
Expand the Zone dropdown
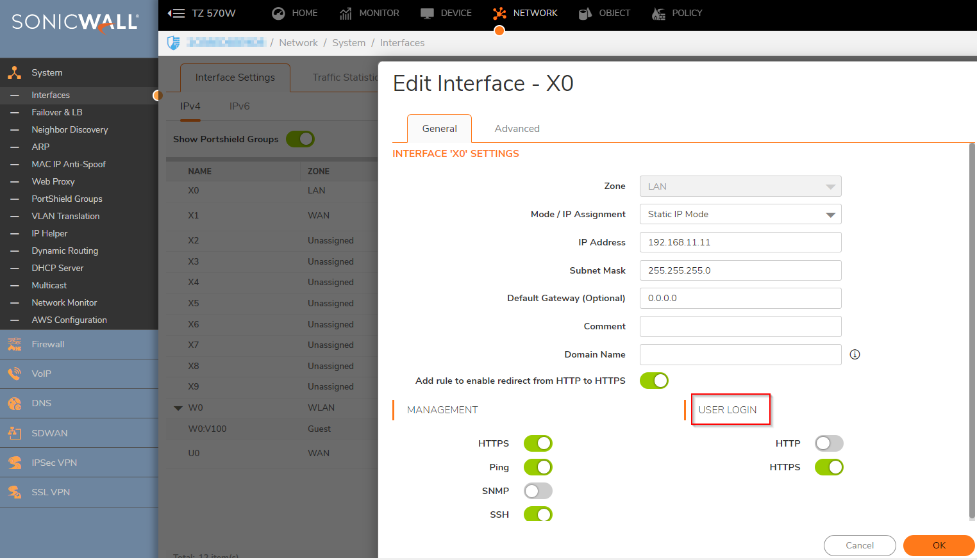point(740,186)
